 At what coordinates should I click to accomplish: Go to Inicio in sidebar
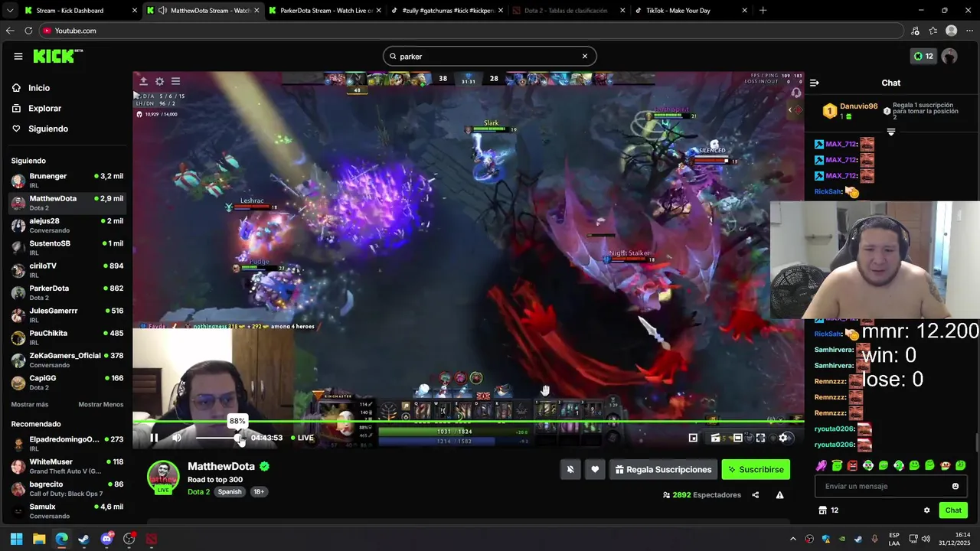click(x=31, y=88)
